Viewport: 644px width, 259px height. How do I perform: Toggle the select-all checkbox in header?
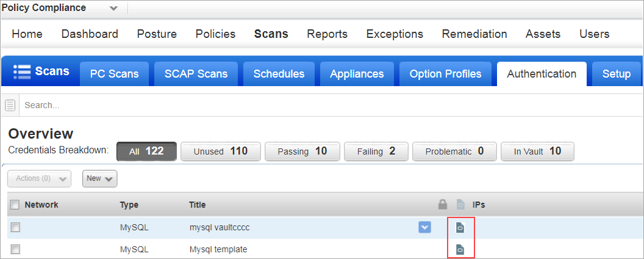click(x=15, y=205)
